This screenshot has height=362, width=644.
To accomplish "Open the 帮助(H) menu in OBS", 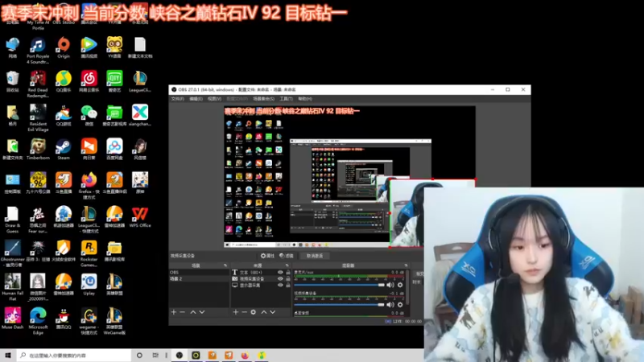I will (x=305, y=99).
